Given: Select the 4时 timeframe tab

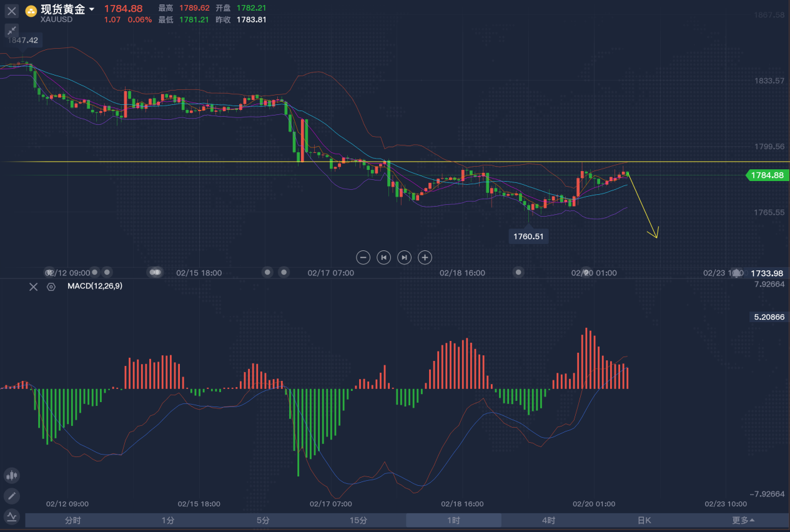Looking at the screenshot, I should tap(548, 520).
